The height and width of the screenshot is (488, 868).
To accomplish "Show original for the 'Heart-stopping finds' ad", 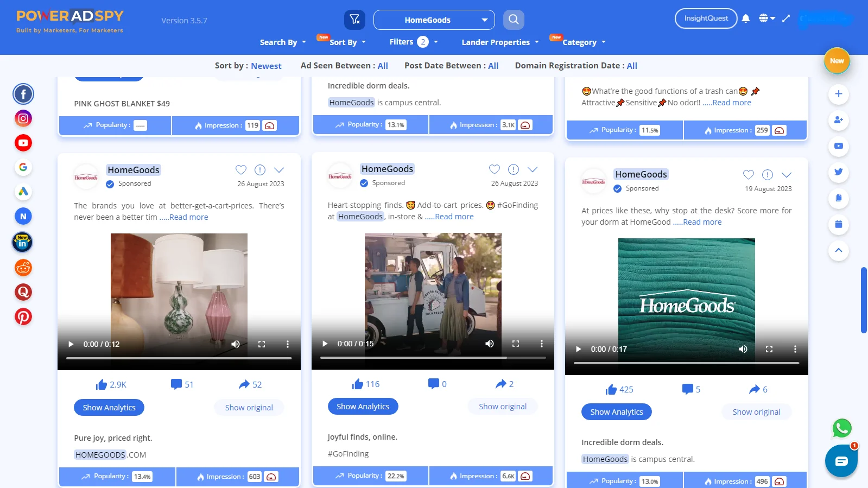I will pyautogui.click(x=503, y=407).
